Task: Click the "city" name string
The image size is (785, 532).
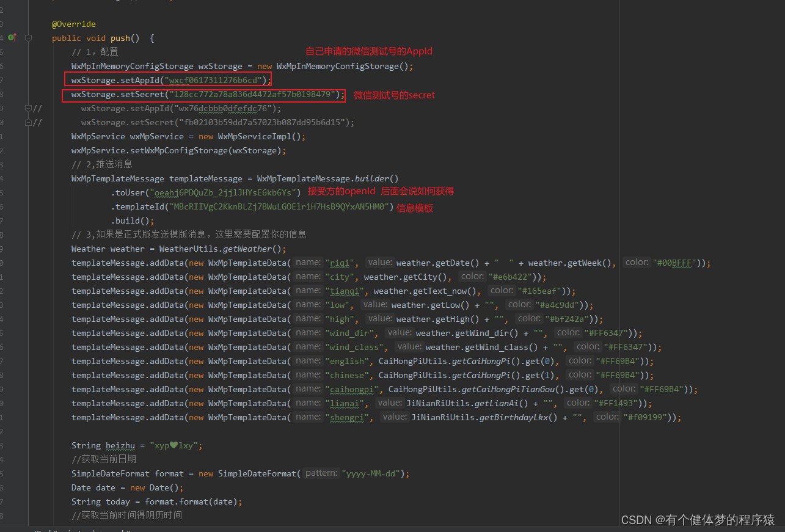Action: (340, 277)
